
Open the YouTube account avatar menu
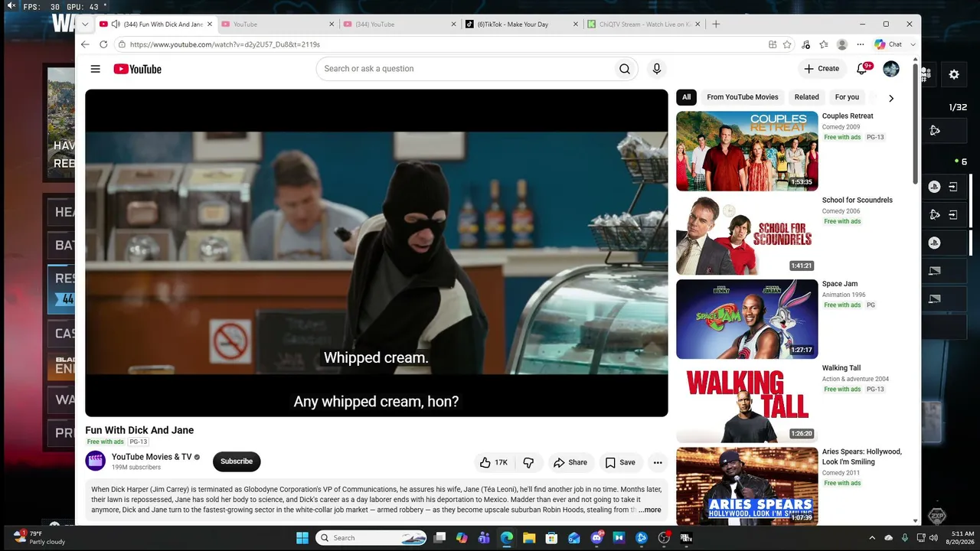pos(891,69)
